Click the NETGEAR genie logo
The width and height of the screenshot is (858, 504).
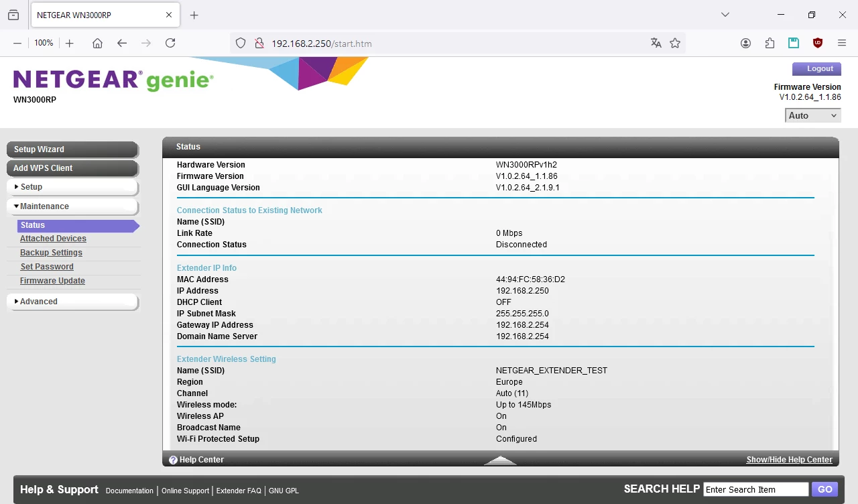[x=113, y=80]
